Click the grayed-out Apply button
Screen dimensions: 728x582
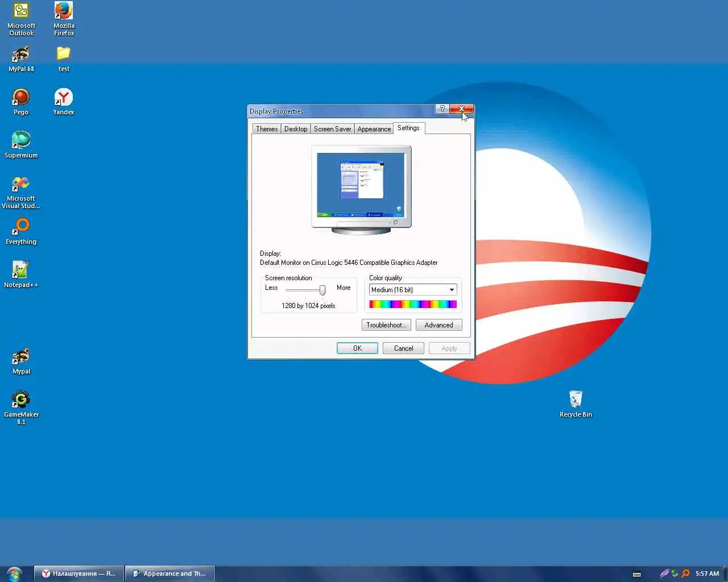(449, 348)
